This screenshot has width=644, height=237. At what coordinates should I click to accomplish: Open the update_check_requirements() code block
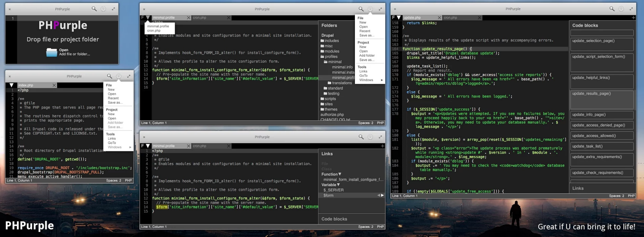click(x=602, y=173)
